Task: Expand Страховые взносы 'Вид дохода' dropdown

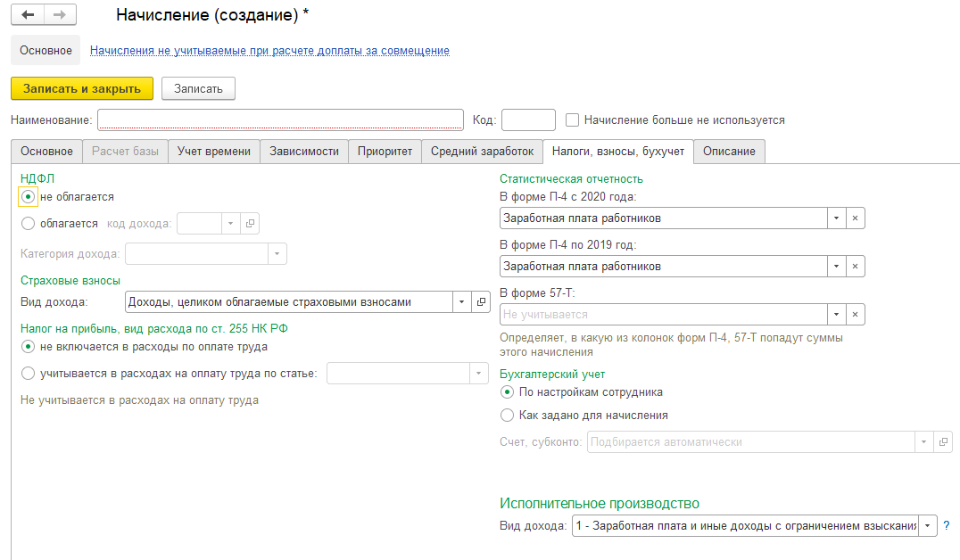Action: pos(462,302)
